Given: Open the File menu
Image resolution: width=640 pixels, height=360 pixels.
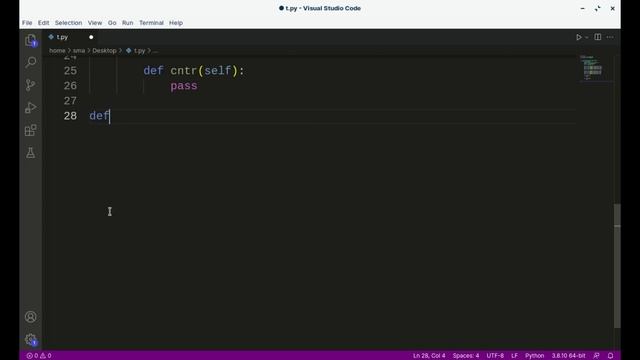Looking at the screenshot, I should point(27,23).
